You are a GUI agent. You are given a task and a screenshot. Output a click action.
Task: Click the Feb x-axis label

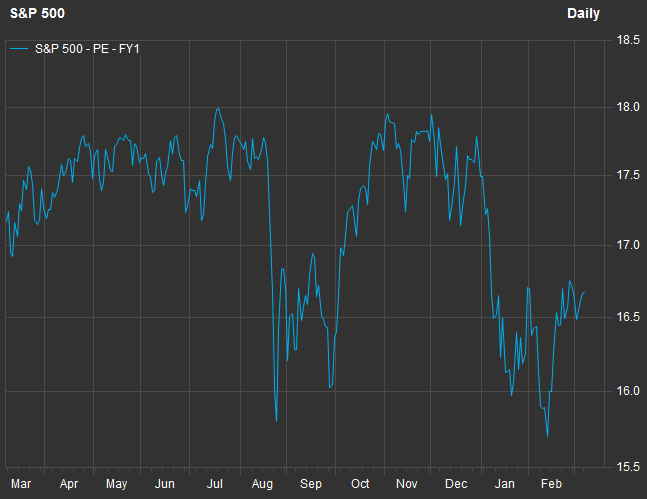pos(552,483)
